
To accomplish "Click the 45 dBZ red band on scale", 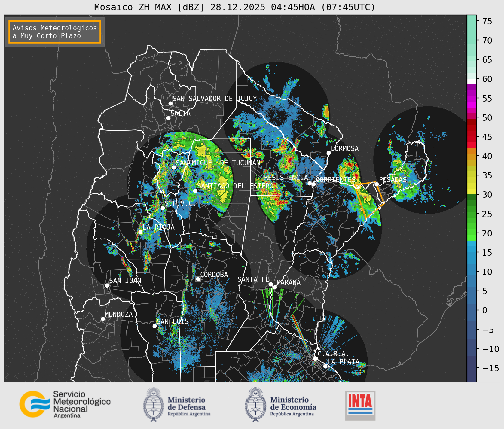I will (472, 137).
